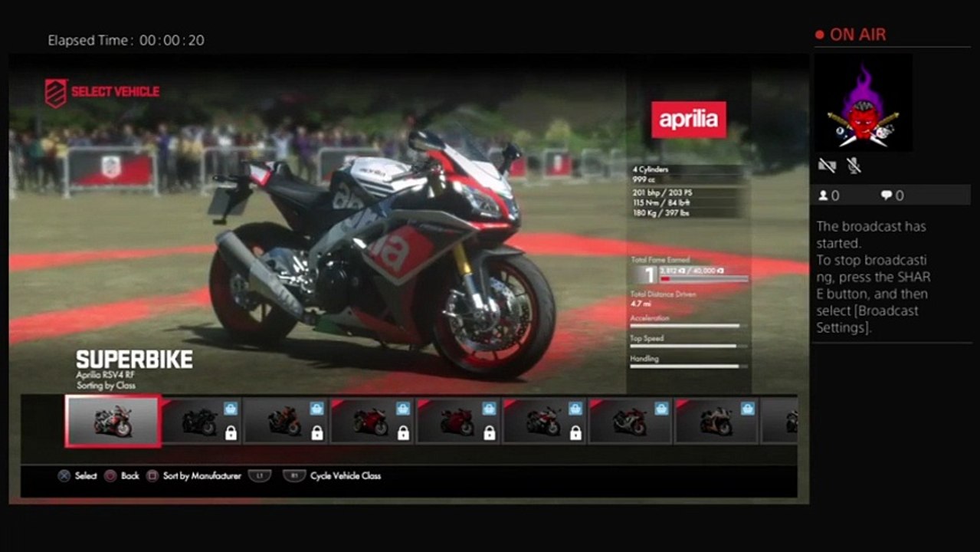Pick the fourth bike thumbnail, red bike

pyautogui.click(x=372, y=420)
